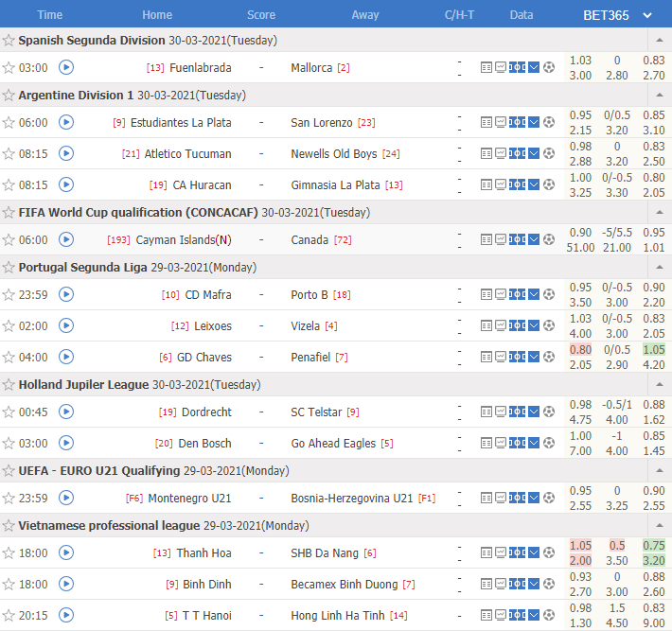Click soccer ball icon for Thanh Hoa match

pyautogui.click(x=549, y=552)
